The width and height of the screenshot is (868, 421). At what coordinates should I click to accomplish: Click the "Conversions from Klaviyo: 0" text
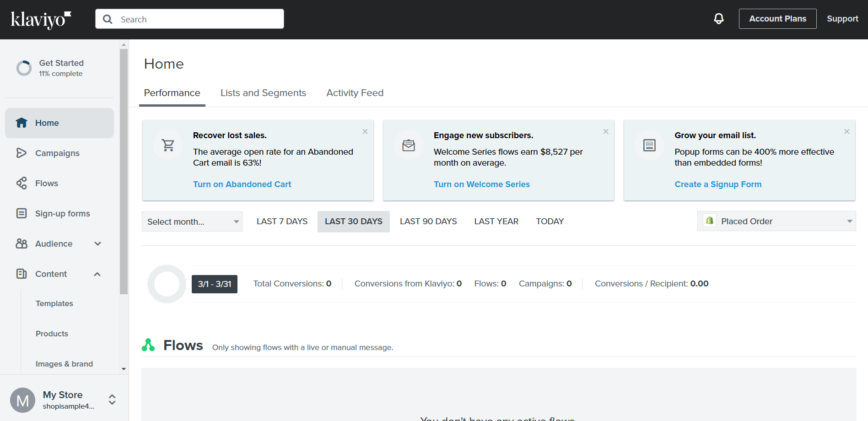(x=408, y=284)
